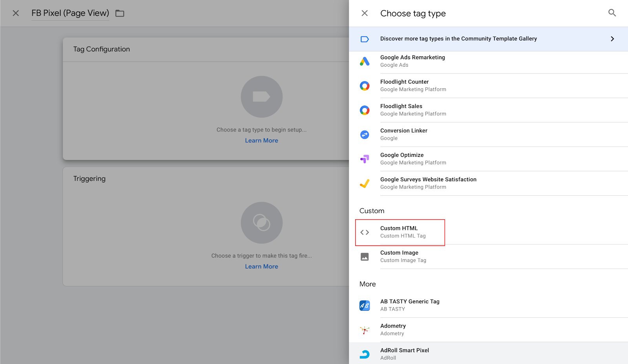The height and width of the screenshot is (364, 628).
Task: Expand the Community Template Gallery chevron
Action: click(612, 39)
